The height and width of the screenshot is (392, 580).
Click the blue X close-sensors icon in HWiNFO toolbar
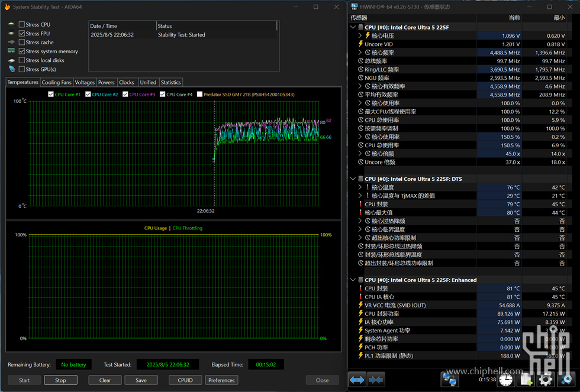point(566,380)
